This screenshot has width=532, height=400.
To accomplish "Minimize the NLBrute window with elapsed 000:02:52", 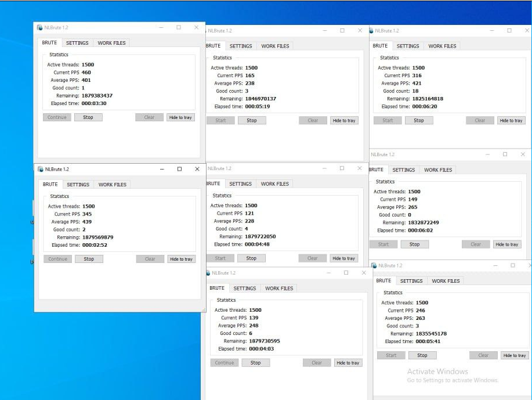I will click(162, 169).
